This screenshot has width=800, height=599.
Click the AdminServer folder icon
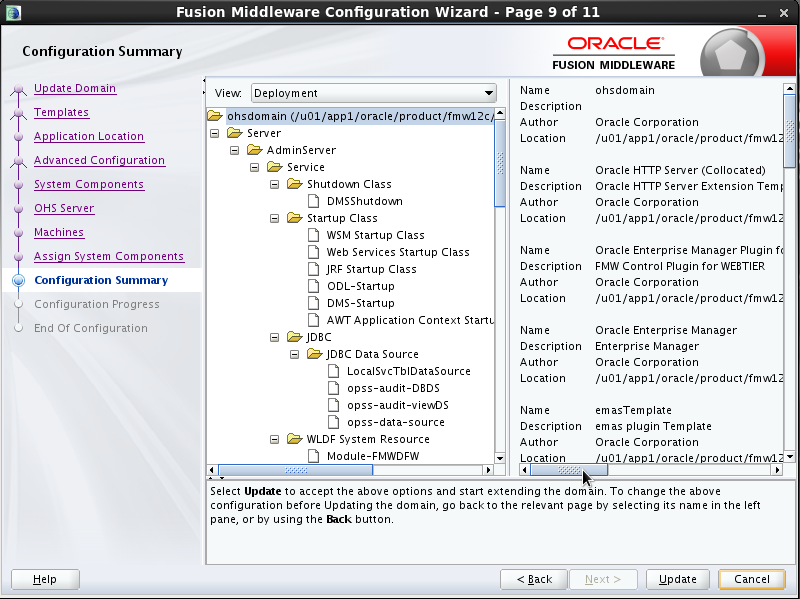tap(255, 150)
